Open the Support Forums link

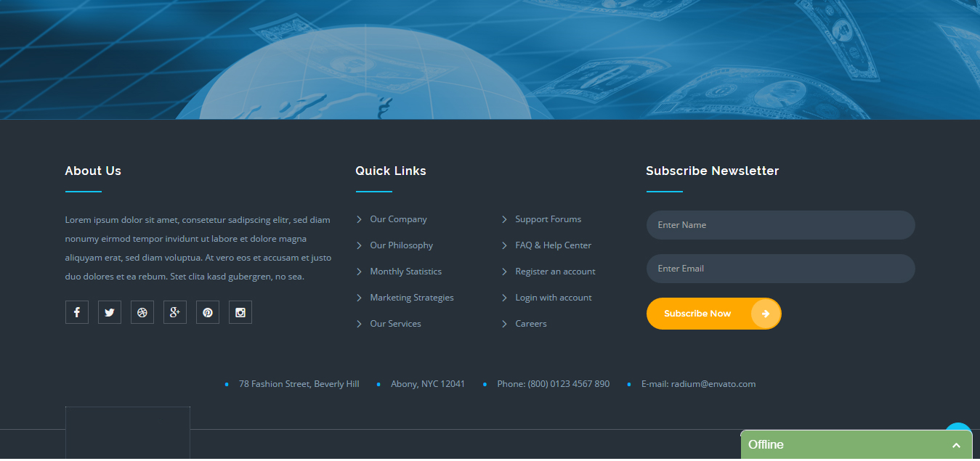(x=548, y=219)
